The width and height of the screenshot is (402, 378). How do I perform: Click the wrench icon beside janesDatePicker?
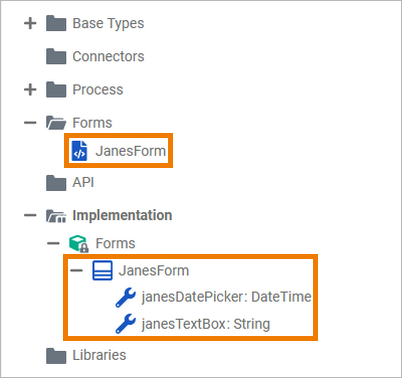125,297
